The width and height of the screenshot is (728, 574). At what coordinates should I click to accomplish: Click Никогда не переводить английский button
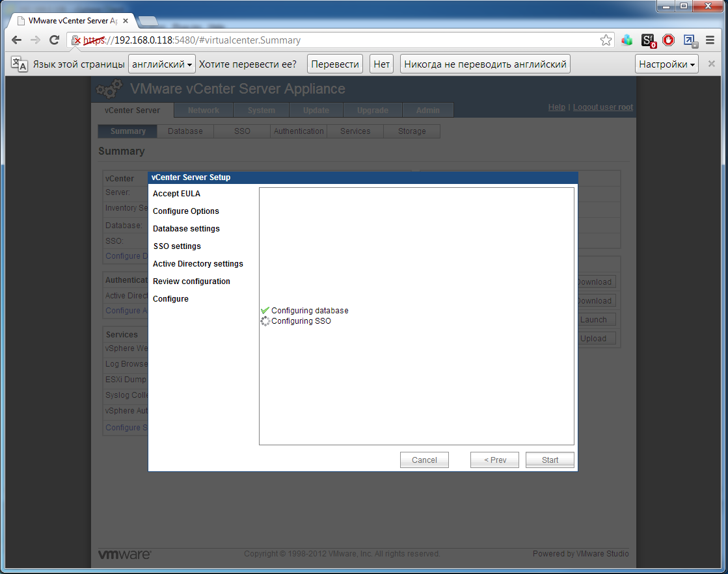coord(485,64)
